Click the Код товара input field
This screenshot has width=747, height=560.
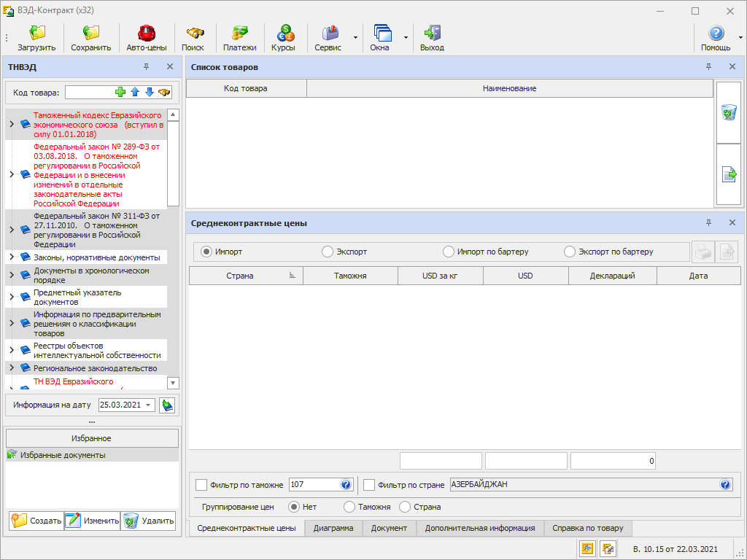[90, 93]
